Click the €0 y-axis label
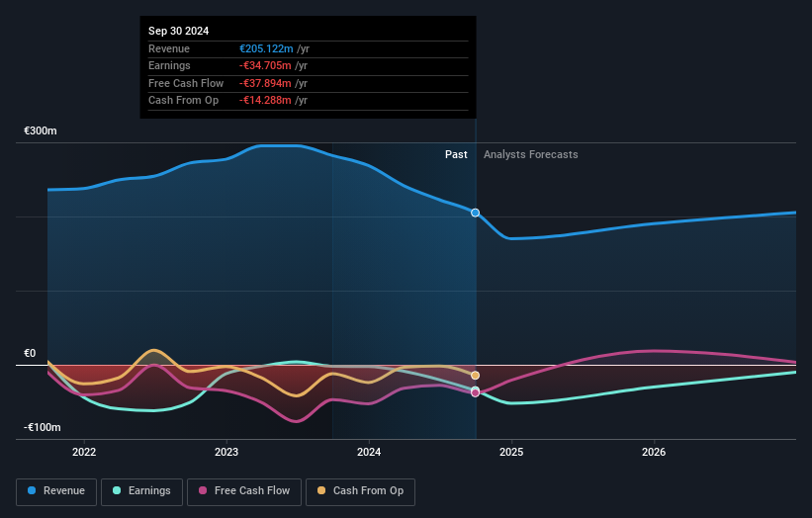The height and width of the screenshot is (518, 812). (x=30, y=354)
